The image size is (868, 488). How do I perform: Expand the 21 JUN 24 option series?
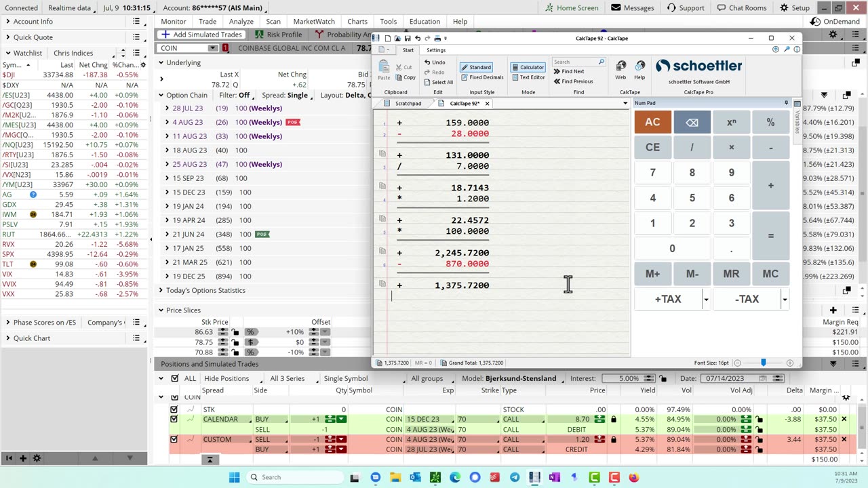tap(167, 234)
